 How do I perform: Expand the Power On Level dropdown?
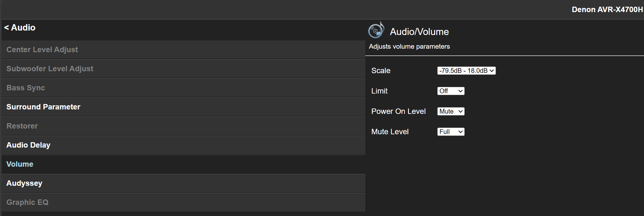point(451,111)
